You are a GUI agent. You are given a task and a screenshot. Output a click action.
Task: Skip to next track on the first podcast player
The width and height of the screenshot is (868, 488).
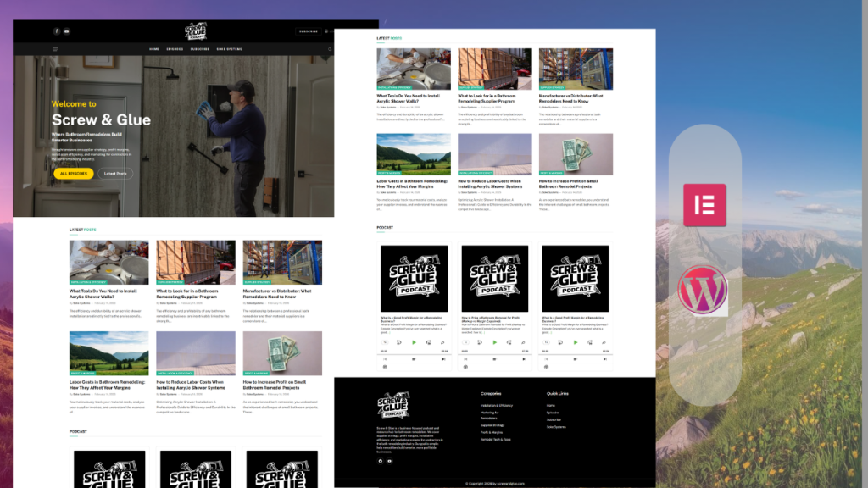pyautogui.click(x=443, y=359)
